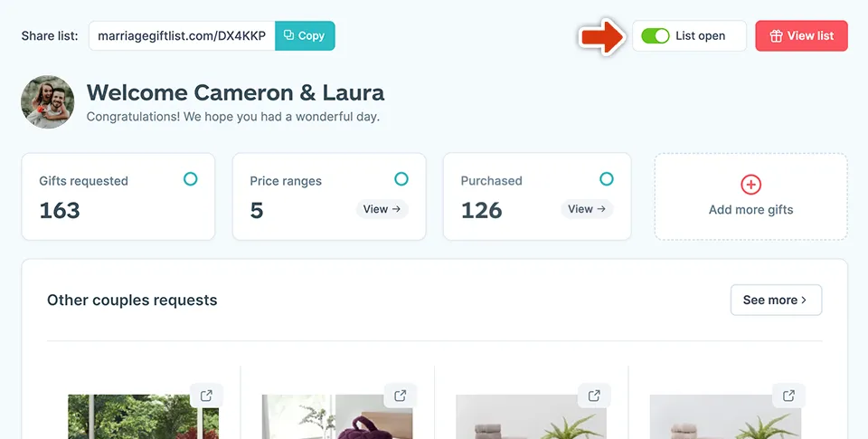Click Cameron & Laura's profile photo
Viewport: 868px width, 439px height.
48,102
